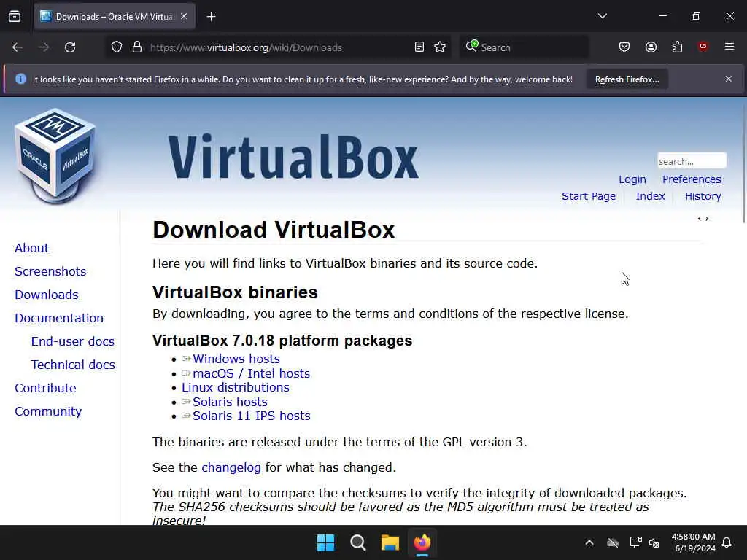
Task: Open the changelog link
Action: click(231, 467)
